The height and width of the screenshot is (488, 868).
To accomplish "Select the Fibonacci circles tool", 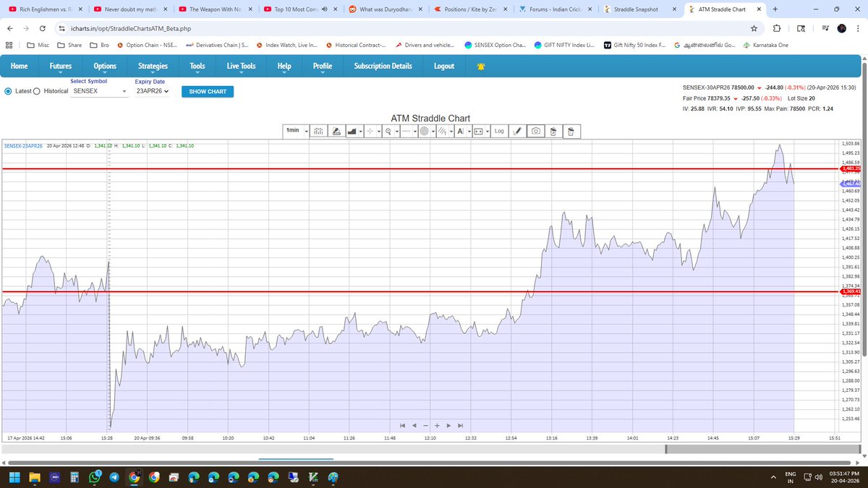I will point(425,131).
